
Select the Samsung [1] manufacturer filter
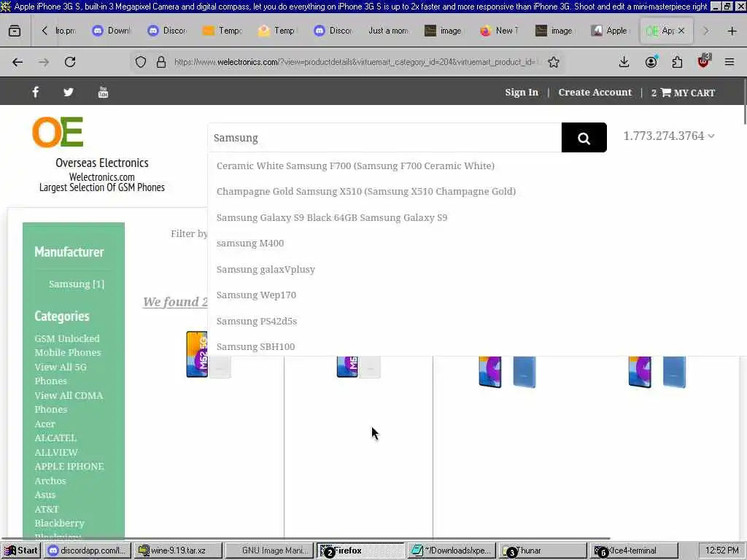click(x=76, y=284)
